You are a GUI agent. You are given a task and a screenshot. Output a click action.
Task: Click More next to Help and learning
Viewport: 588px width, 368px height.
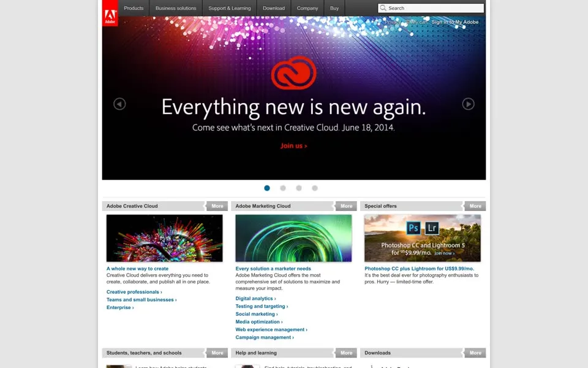pos(346,353)
